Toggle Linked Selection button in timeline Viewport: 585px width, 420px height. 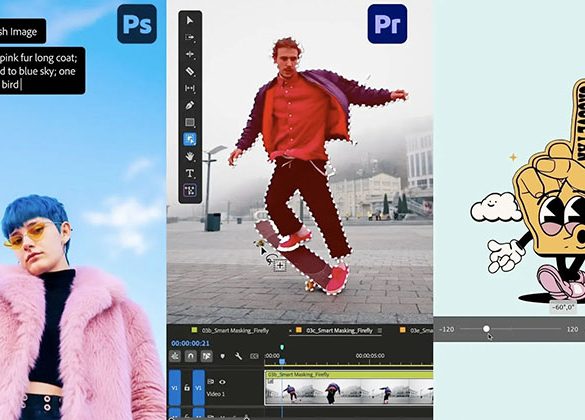coord(207,356)
